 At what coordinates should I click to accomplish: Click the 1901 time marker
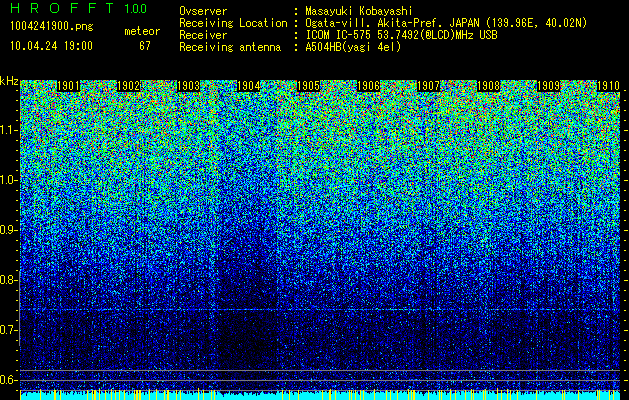point(68,86)
